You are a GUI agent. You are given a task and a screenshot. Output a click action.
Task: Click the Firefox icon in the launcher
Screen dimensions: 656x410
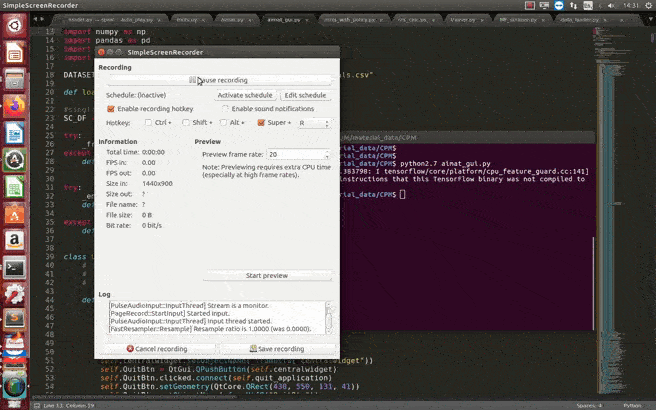15,105
